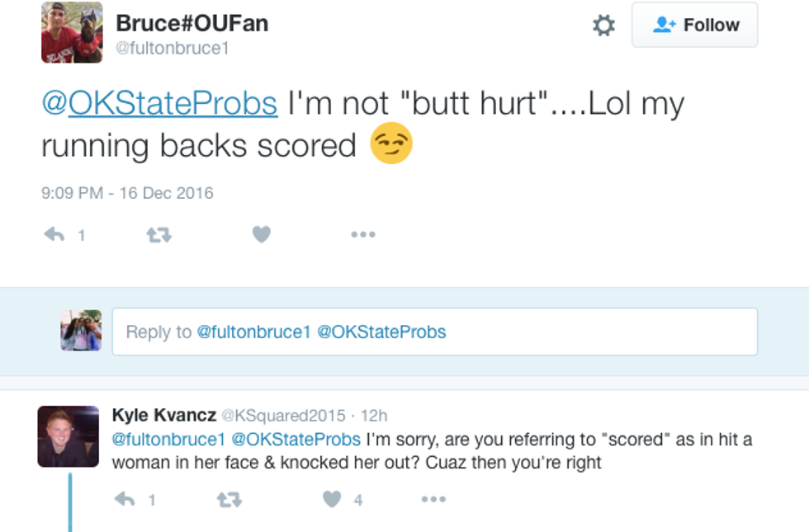The height and width of the screenshot is (532, 809).
Task: Open the gear settings menu
Action: 604,26
